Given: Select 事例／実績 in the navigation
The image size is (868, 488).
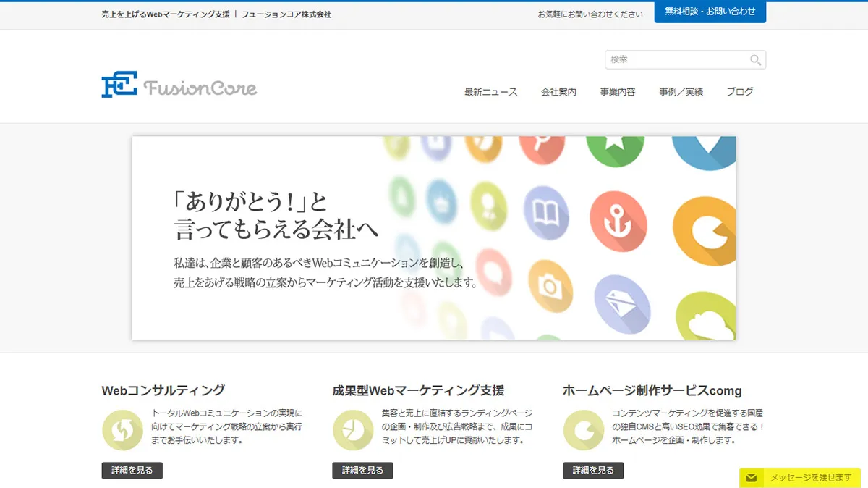Looking at the screenshot, I should (x=680, y=91).
